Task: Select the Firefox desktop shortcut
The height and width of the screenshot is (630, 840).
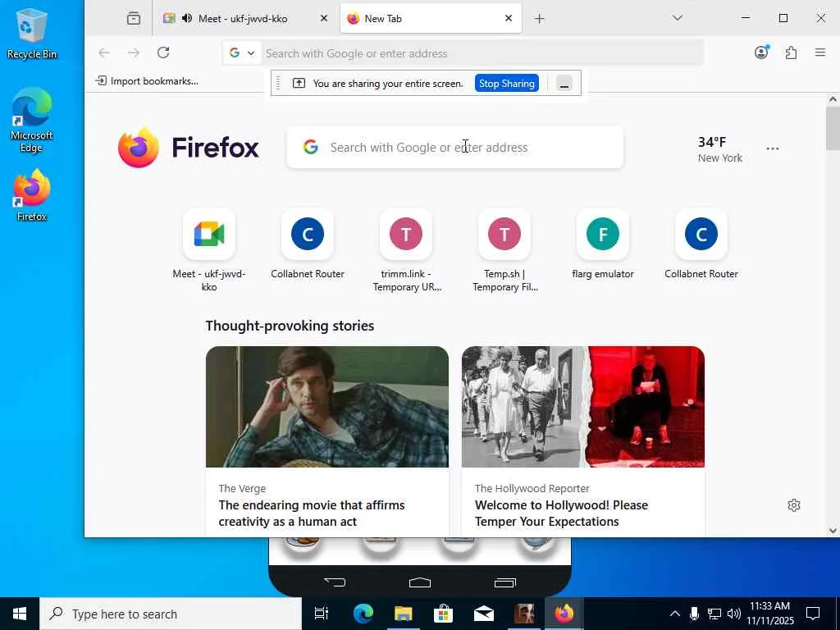Action: coord(32,195)
